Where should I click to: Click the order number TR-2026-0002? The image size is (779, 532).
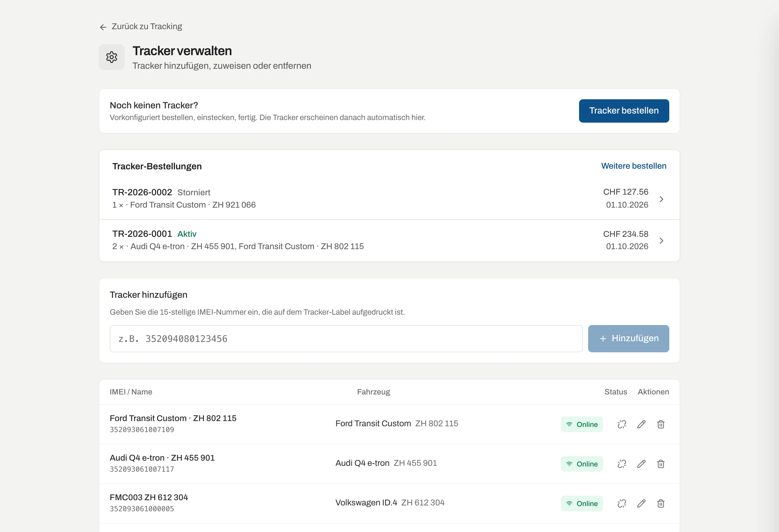[x=142, y=192]
